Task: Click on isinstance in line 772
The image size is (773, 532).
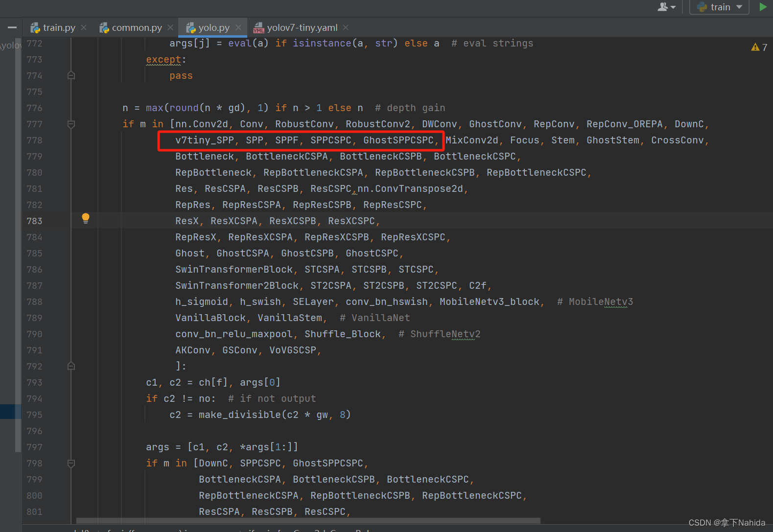Action: coord(322,44)
